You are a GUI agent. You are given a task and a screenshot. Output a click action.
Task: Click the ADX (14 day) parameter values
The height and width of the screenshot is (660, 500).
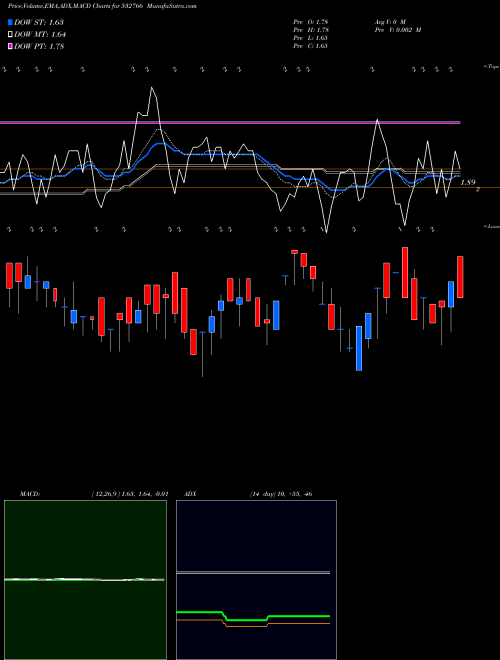(281, 494)
